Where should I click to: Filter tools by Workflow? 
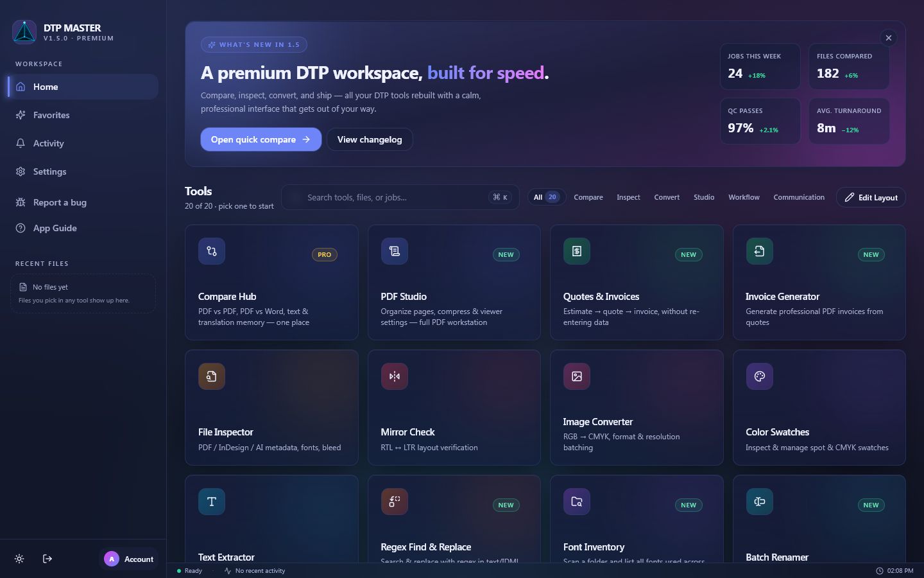pyautogui.click(x=744, y=197)
